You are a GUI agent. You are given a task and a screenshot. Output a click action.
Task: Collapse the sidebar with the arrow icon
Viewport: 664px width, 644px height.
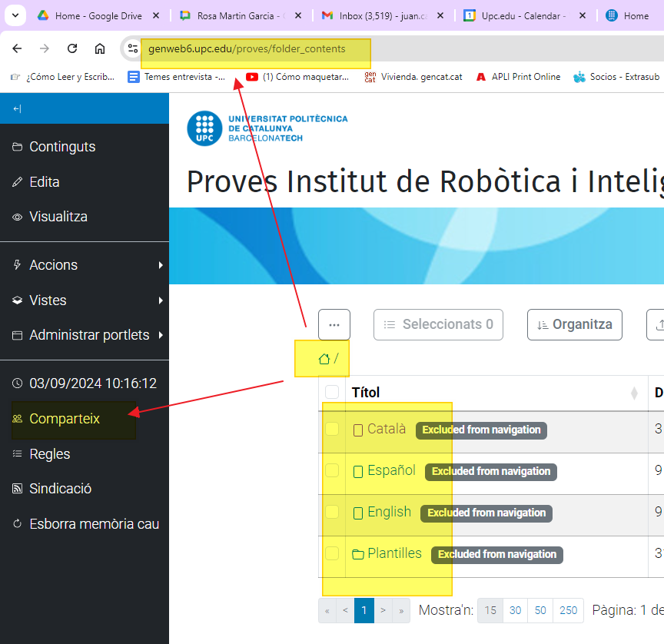(x=17, y=109)
